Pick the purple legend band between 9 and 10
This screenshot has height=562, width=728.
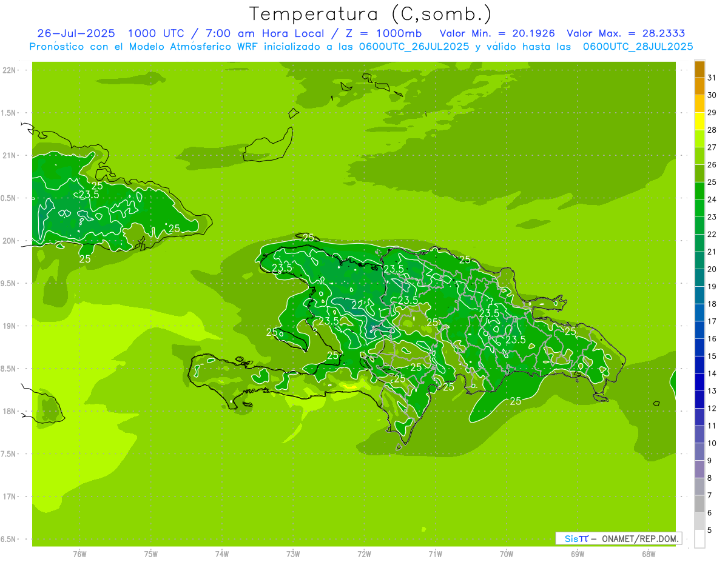click(x=699, y=452)
